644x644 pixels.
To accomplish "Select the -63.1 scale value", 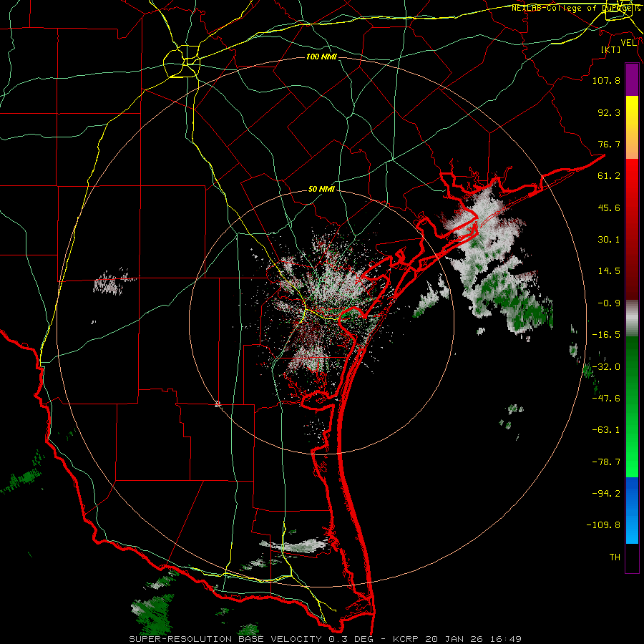I will 606,430.
